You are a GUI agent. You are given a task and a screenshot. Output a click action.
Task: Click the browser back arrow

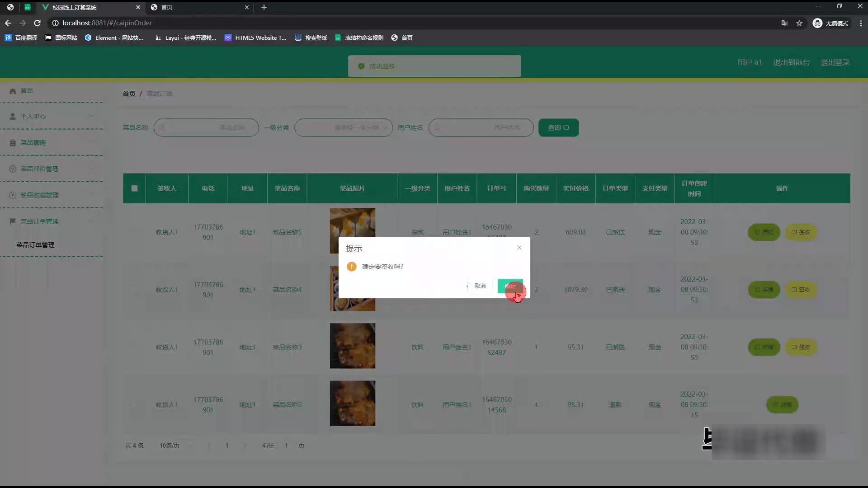click(x=8, y=23)
